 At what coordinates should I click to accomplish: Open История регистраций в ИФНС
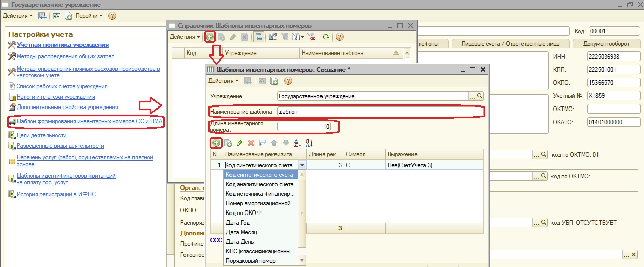click(56, 194)
